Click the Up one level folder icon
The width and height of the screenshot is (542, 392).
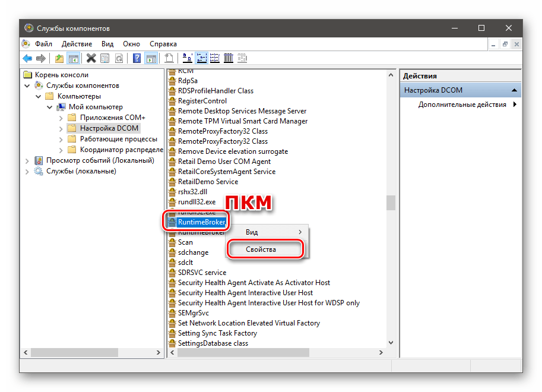[x=59, y=58]
